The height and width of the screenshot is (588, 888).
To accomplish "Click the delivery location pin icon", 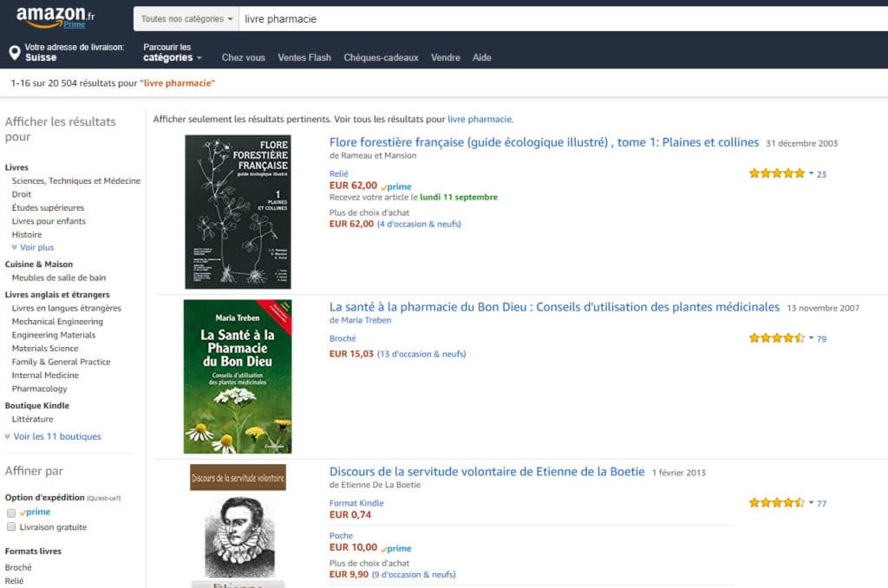I will (x=15, y=53).
